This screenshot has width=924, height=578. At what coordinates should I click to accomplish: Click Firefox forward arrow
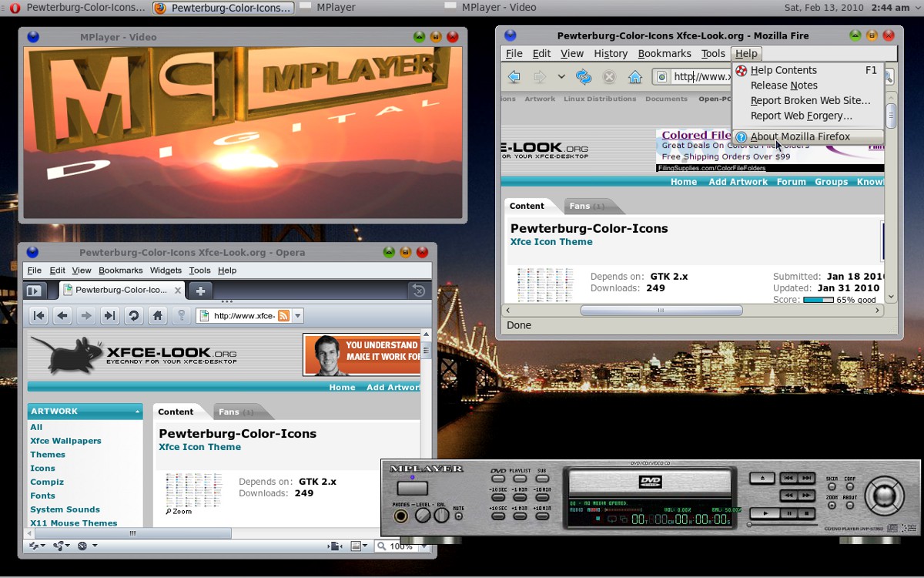point(540,76)
